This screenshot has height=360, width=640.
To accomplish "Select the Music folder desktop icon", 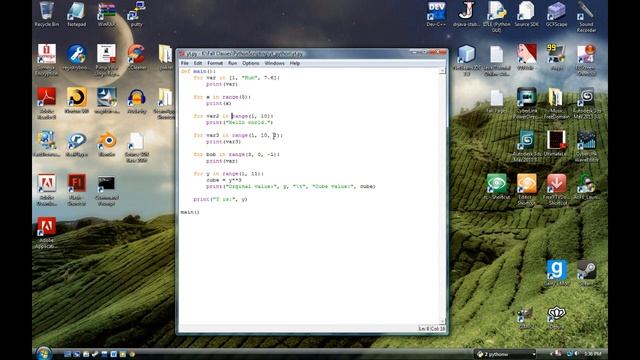I will coord(556,103).
